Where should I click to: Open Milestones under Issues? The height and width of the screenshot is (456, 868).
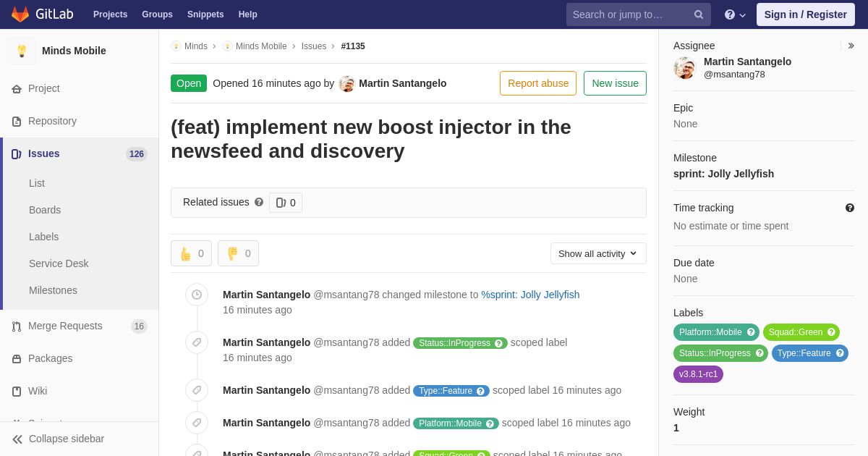pos(53,290)
